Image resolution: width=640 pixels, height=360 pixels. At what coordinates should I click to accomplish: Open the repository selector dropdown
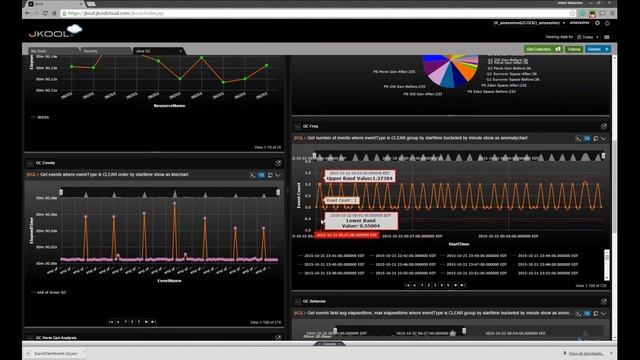coord(529,23)
